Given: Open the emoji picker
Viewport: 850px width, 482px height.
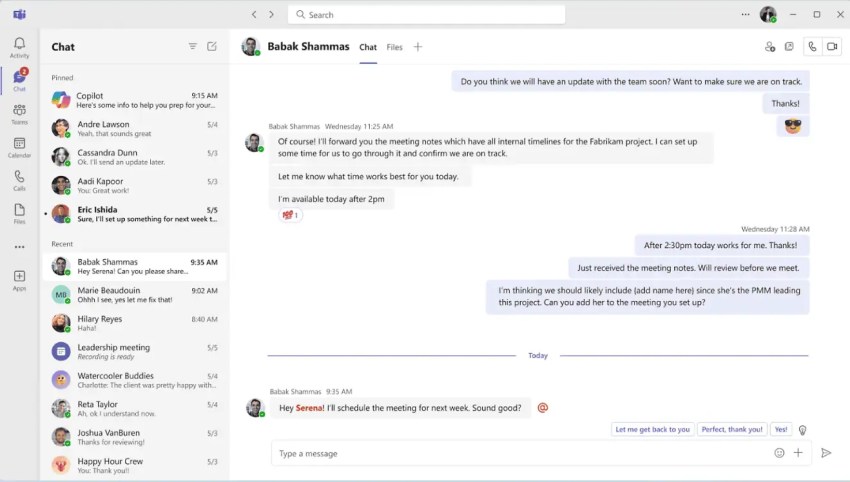Looking at the screenshot, I should (779, 453).
